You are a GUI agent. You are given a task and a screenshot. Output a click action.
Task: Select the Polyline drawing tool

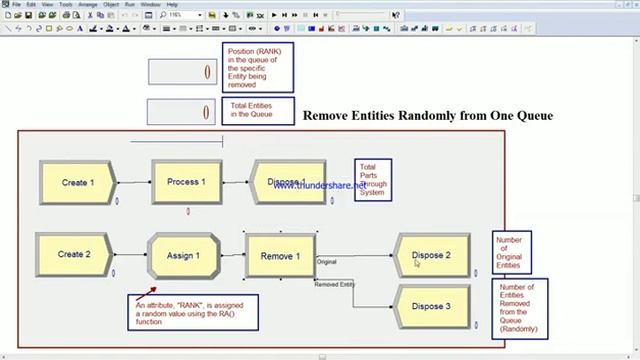[18, 29]
